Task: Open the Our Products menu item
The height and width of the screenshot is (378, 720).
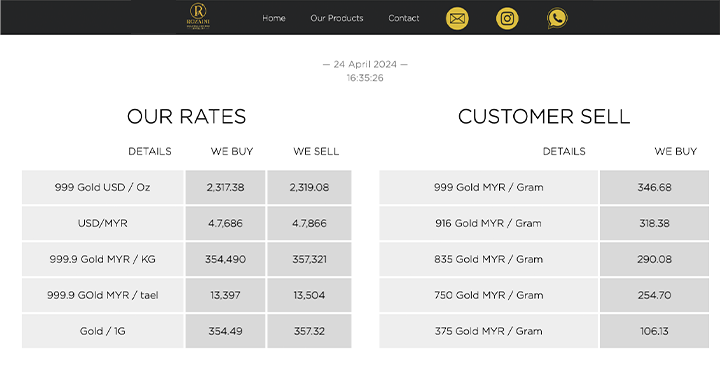Action: [337, 18]
